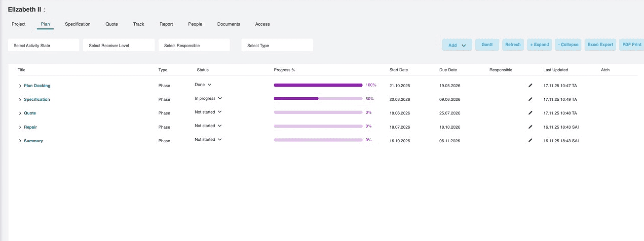The width and height of the screenshot is (644, 241).
Task: Open the Not started status for Summary
Action: [208, 139]
